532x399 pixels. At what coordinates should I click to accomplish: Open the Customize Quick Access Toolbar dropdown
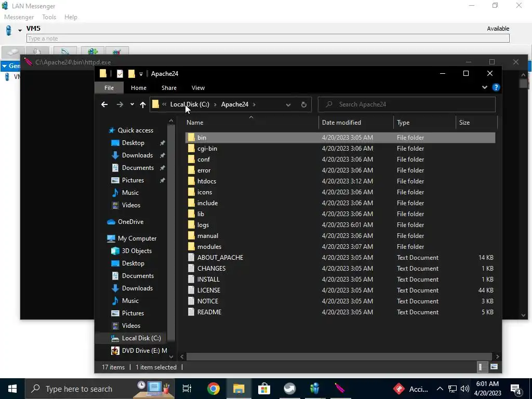141,74
